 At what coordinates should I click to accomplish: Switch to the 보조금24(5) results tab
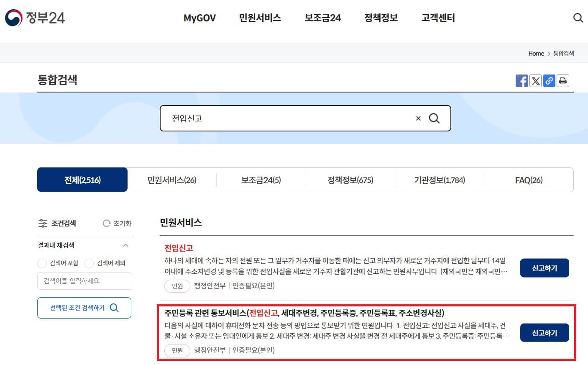tap(260, 180)
